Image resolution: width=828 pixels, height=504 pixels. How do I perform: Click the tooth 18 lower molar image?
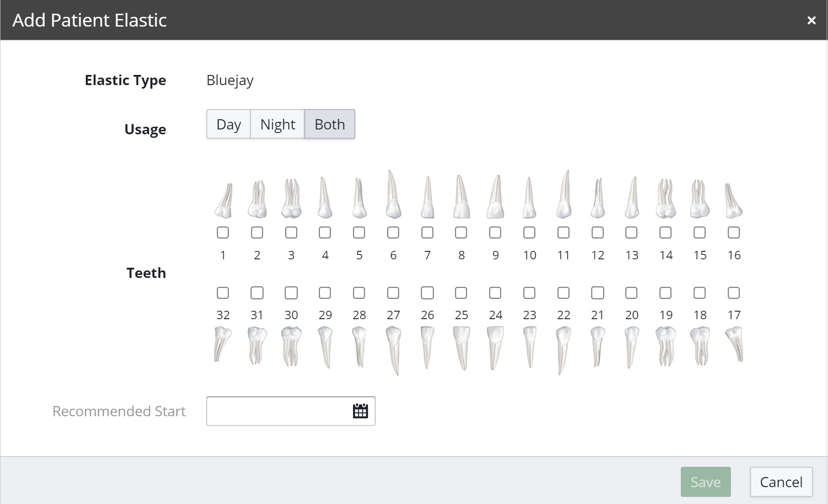700,346
